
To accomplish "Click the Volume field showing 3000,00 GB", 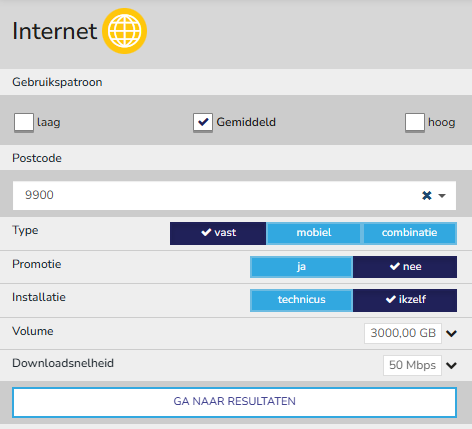I will 403,333.
